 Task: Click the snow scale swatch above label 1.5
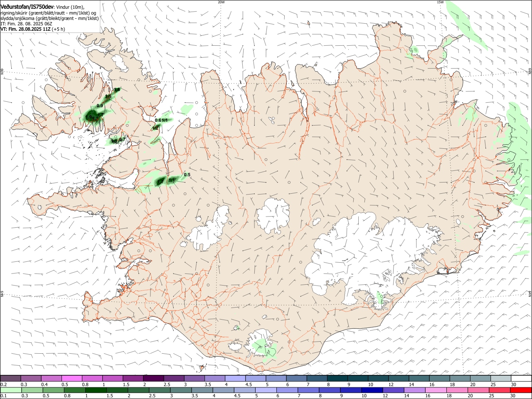pyautogui.click(x=133, y=378)
